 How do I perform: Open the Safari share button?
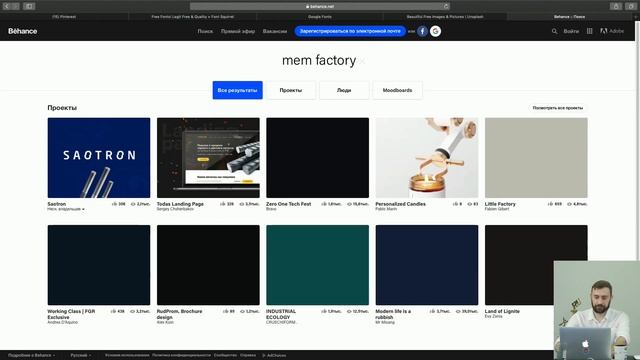tap(616, 6)
